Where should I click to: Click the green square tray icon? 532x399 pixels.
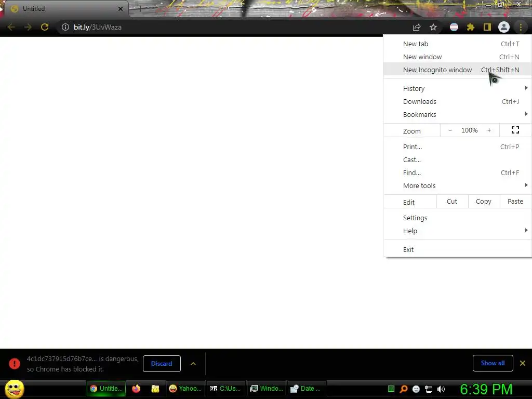pos(391,389)
